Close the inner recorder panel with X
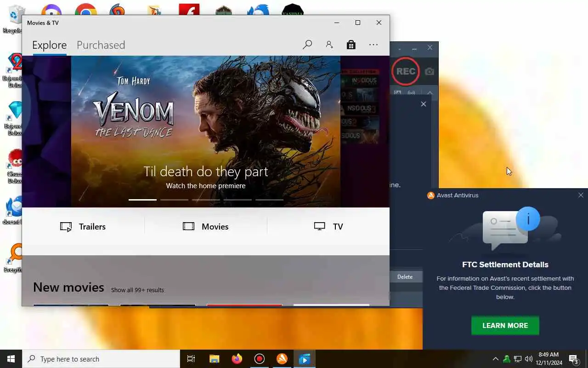The height and width of the screenshot is (368, 588). point(424,104)
